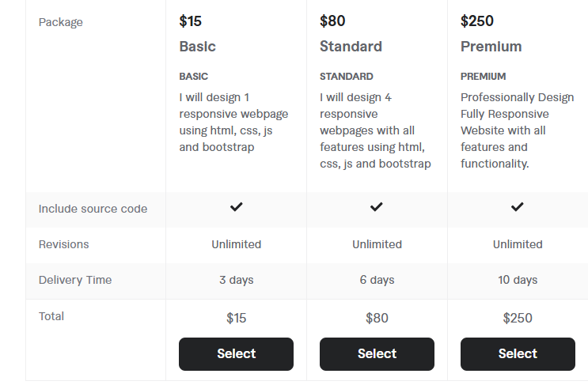Click the Standard package title
The height and width of the screenshot is (385, 588).
[x=351, y=47]
